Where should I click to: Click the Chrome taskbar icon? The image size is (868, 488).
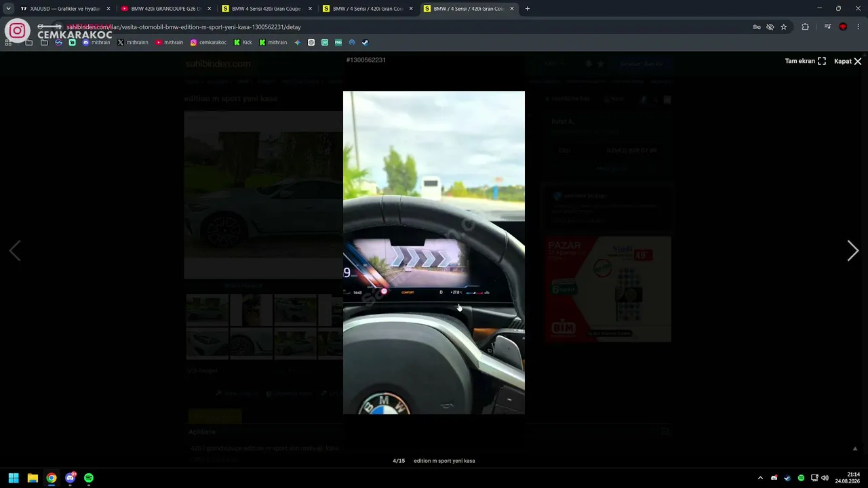click(x=52, y=478)
